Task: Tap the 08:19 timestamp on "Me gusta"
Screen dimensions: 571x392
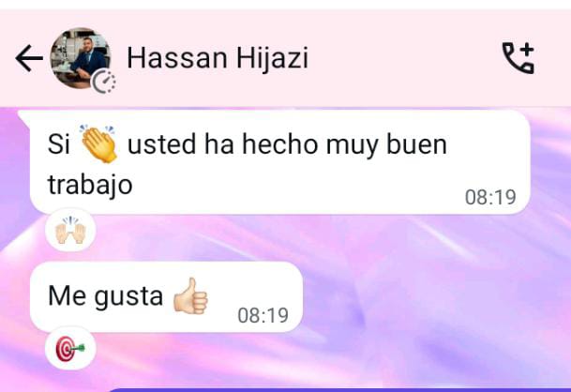Action: coord(263,315)
